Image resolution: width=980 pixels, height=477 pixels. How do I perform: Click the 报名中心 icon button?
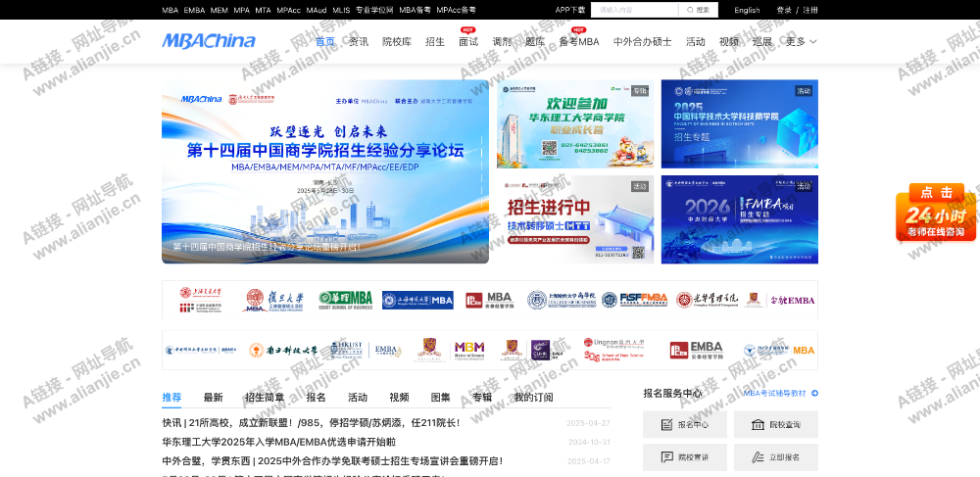[x=684, y=425]
